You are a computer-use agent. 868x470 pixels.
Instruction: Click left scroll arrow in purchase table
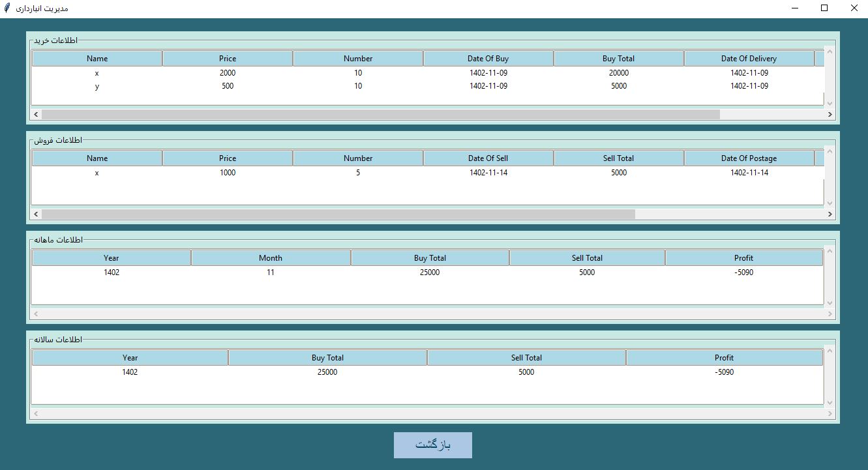pos(37,114)
